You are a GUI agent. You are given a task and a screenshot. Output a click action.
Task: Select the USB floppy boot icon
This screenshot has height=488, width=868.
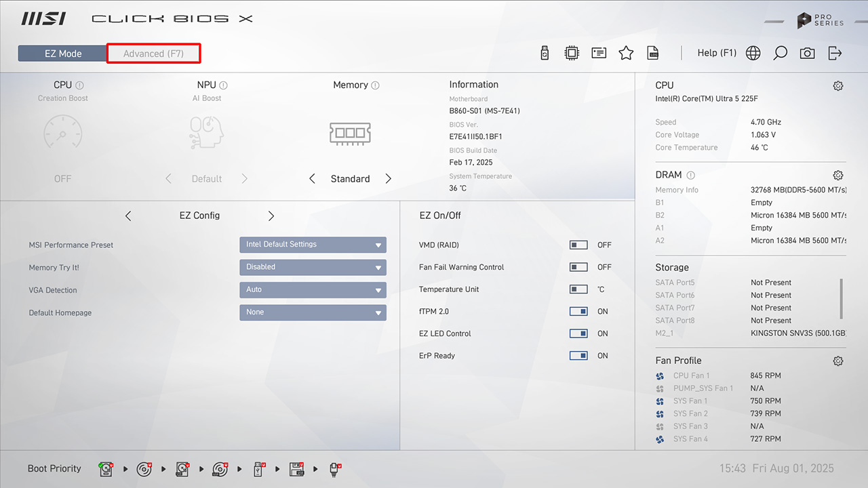click(x=297, y=468)
